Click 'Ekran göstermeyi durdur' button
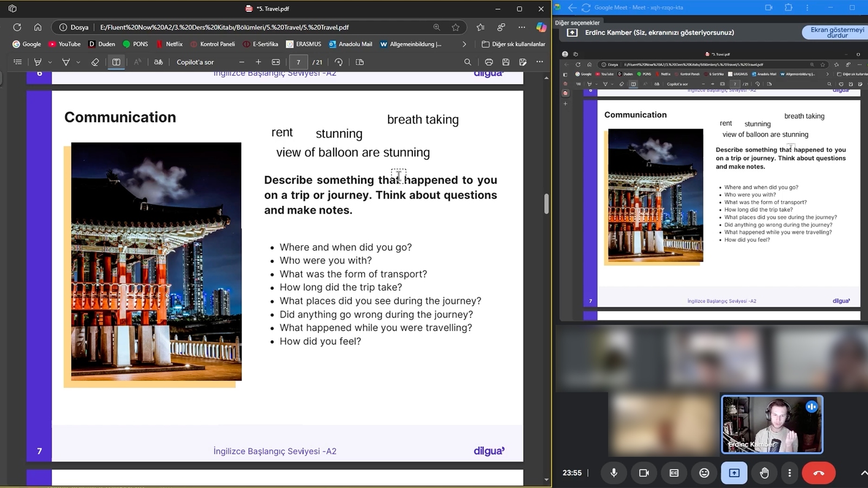Image resolution: width=868 pixels, height=488 pixels. 837,33
